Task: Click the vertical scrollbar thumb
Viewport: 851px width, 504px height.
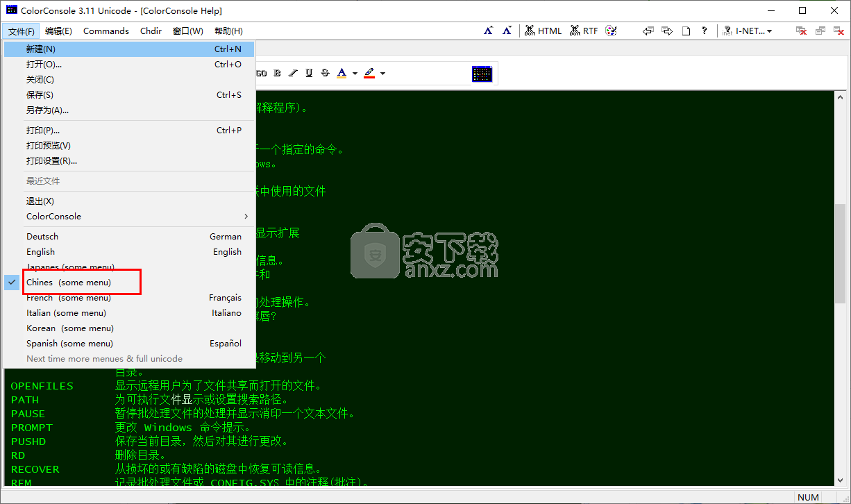Action: pos(840,254)
